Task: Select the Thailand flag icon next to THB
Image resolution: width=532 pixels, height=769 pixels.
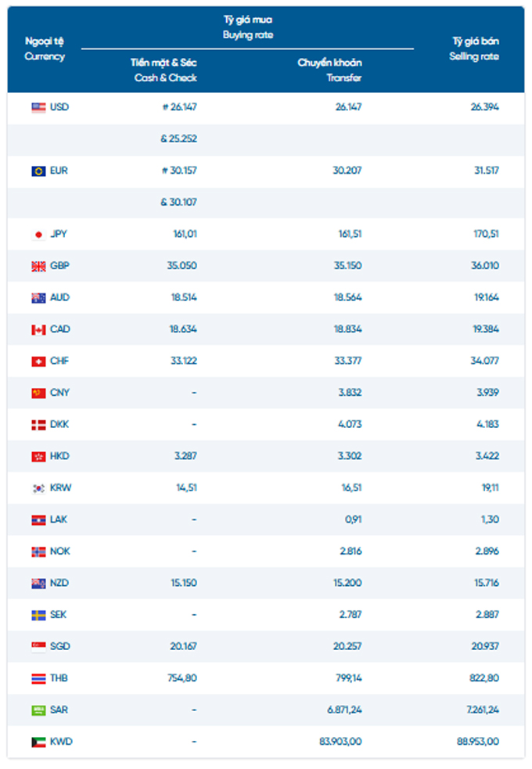Action: [38, 679]
